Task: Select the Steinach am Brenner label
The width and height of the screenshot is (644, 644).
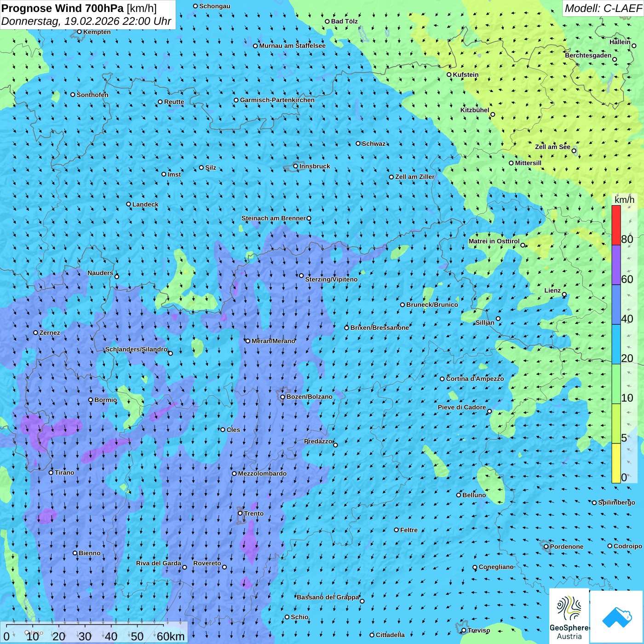Action: pyautogui.click(x=274, y=218)
